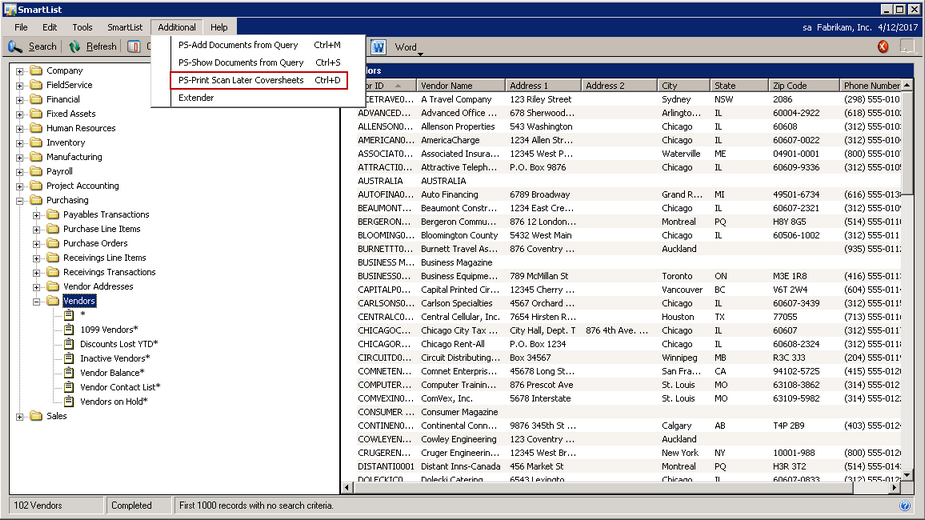Click the Inventory folder icon

click(36, 142)
